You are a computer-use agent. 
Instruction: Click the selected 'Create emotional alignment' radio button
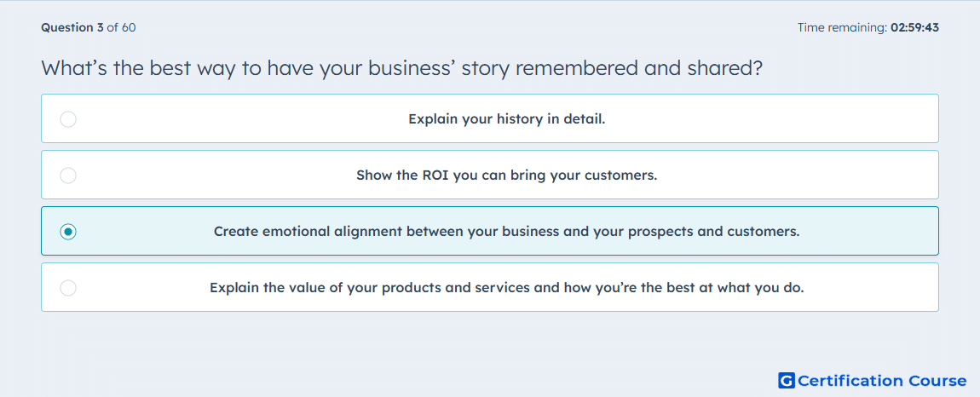click(x=68, y=232)
